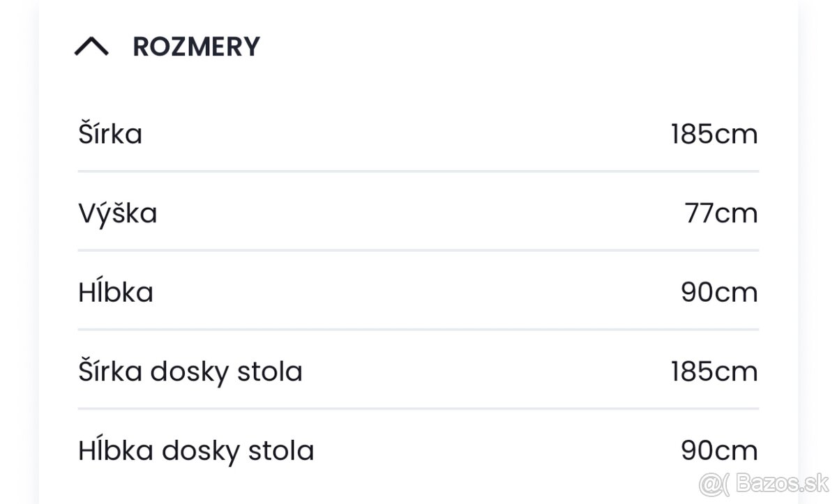Select the Výška label
Image resolution: width=837 pixels, height=504 pixels.
[119, 213]
